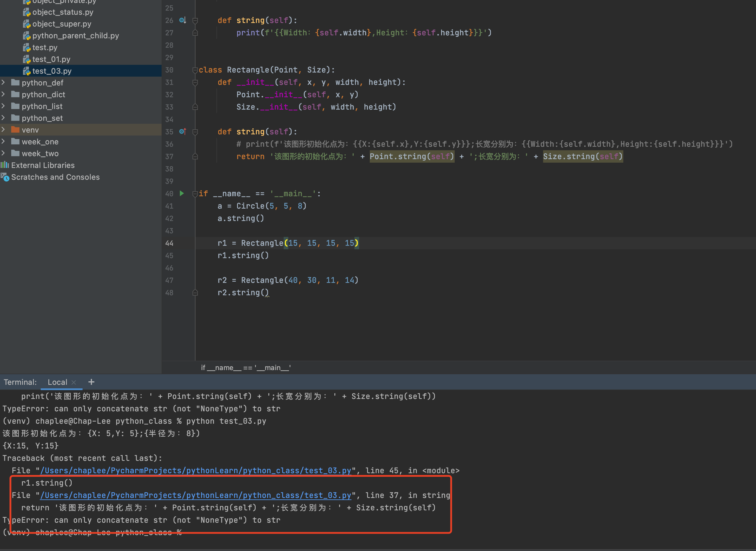The image size is (756, 551).
Task: Click the Point.string(self) expression on line 37
Action: (412, 156)
